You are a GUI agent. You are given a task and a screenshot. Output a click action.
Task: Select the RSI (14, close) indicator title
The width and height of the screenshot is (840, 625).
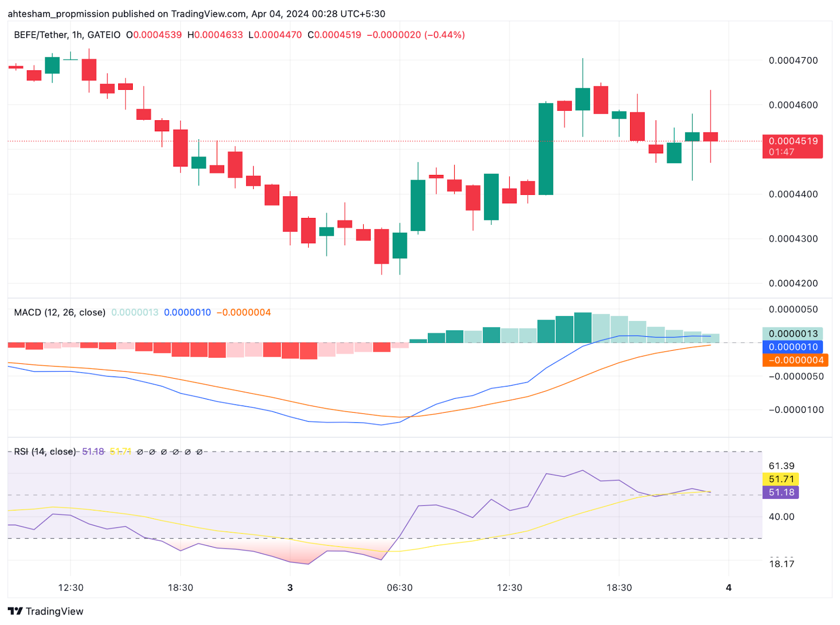point(45,452)
